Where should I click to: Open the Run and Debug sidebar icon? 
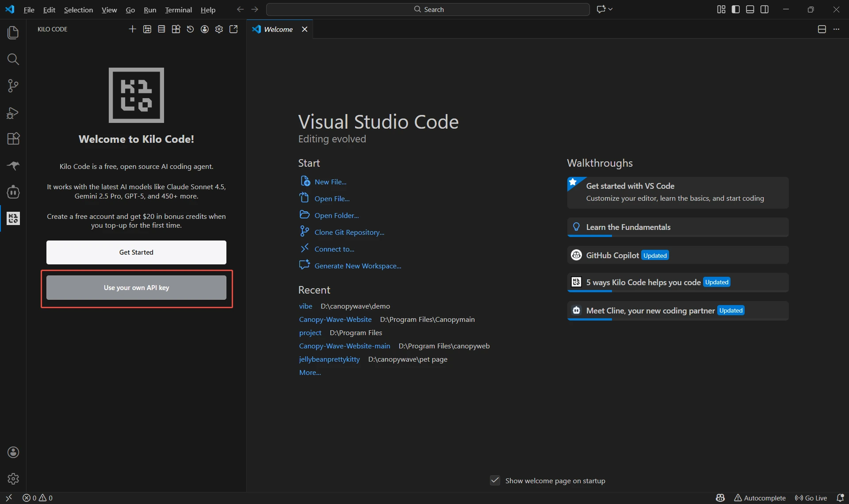coord(13,112)
